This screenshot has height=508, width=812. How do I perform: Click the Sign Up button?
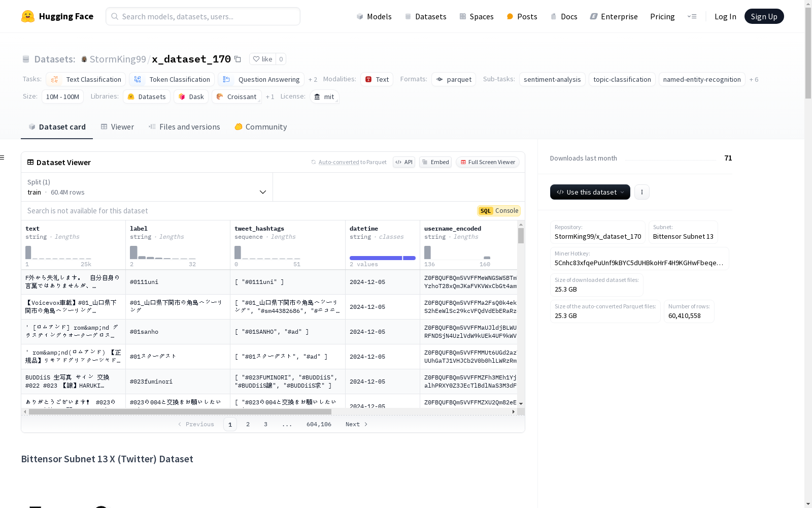(764, 16)
